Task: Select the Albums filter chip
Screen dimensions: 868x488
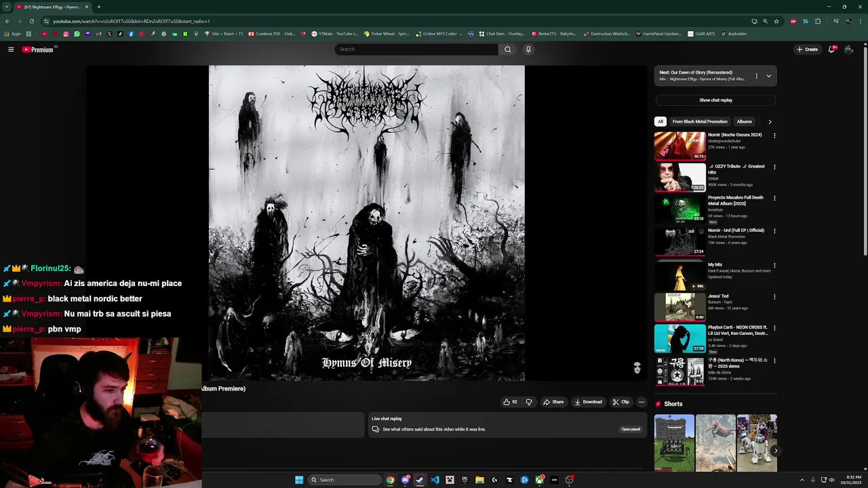Action: point(745,122)
